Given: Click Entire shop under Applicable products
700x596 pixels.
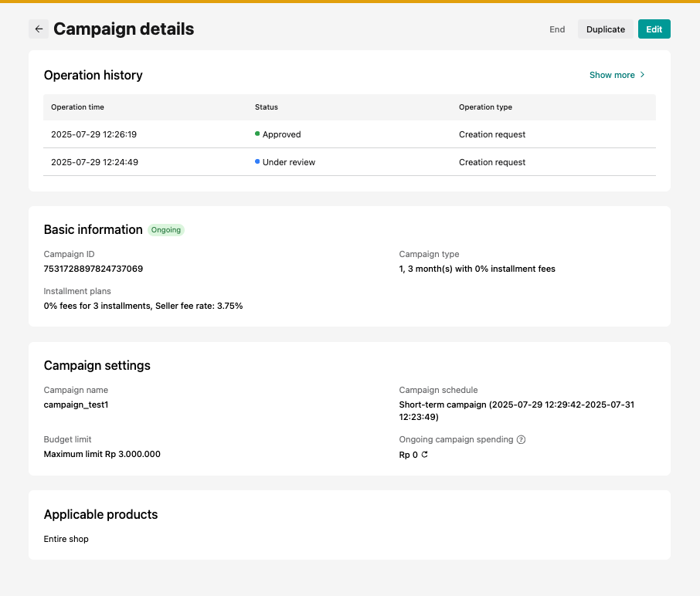Looking at the screenshot, I should pos(66,539).
